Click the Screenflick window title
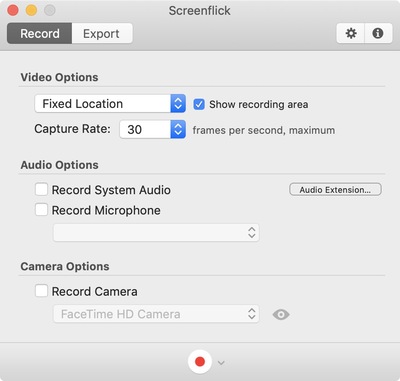 tap(199, 11)
